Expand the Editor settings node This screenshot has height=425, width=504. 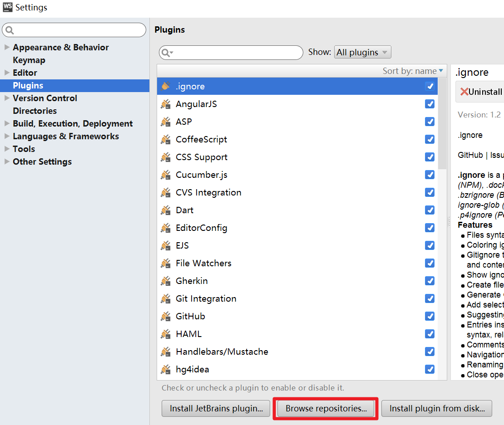tap(7, 73)
